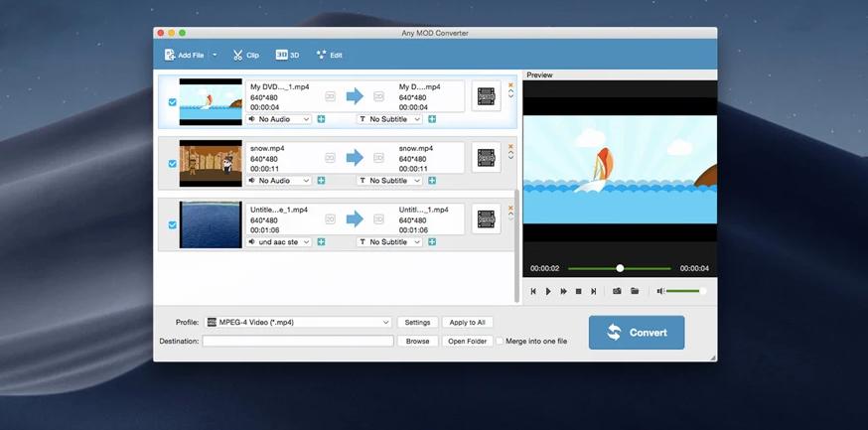Remove snow.mp4 file with orange X

point(510,146)
